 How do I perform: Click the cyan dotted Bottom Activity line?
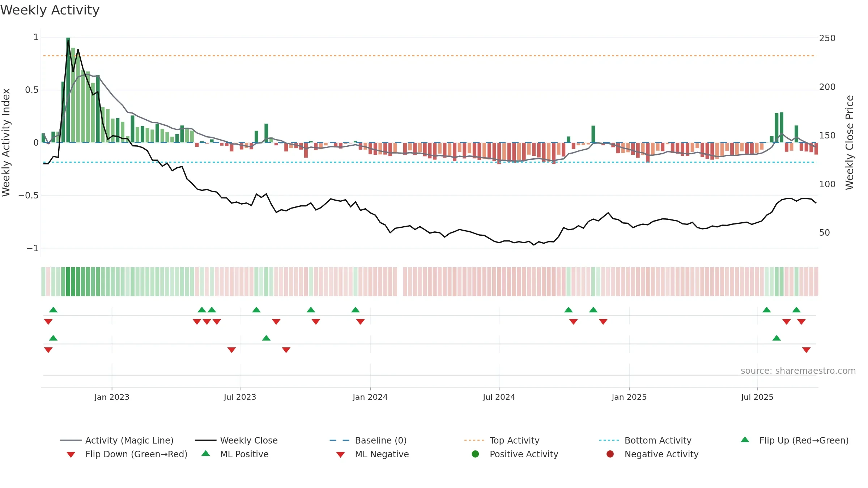430,162
